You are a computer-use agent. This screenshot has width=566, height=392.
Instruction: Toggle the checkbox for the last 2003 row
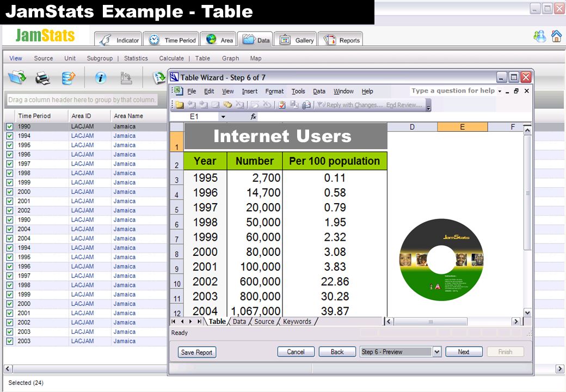(10, 341)
